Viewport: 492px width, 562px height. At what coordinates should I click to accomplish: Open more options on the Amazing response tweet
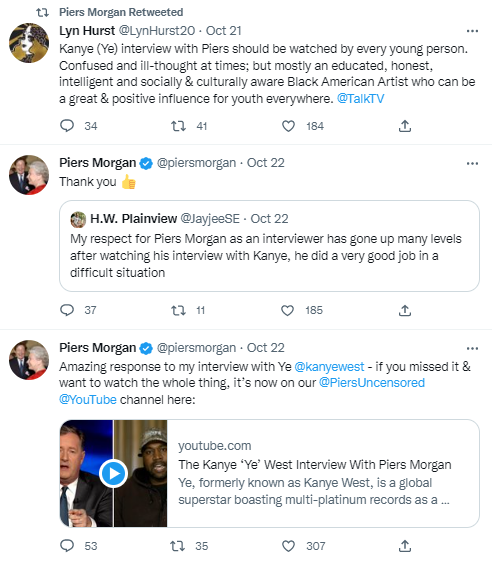[x=472, y=348]
